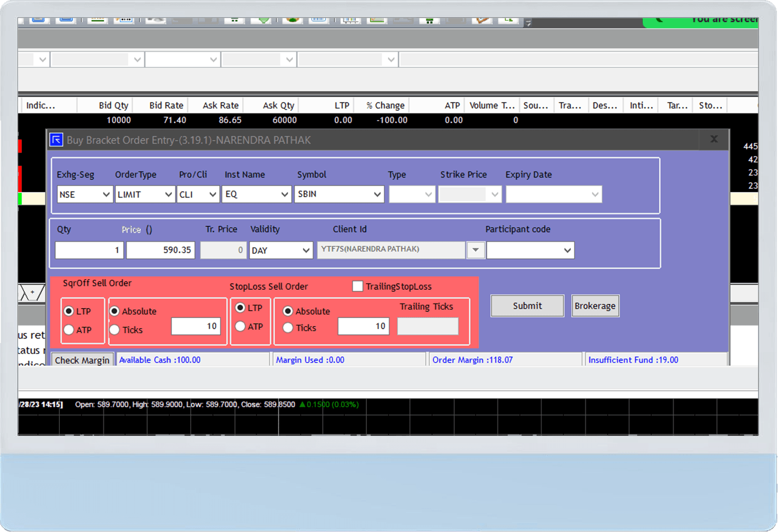Screen dimensions: 778x532
Task: Select Ticks radio under SqrOff Sell Order
Action: (x=115, y=330)
